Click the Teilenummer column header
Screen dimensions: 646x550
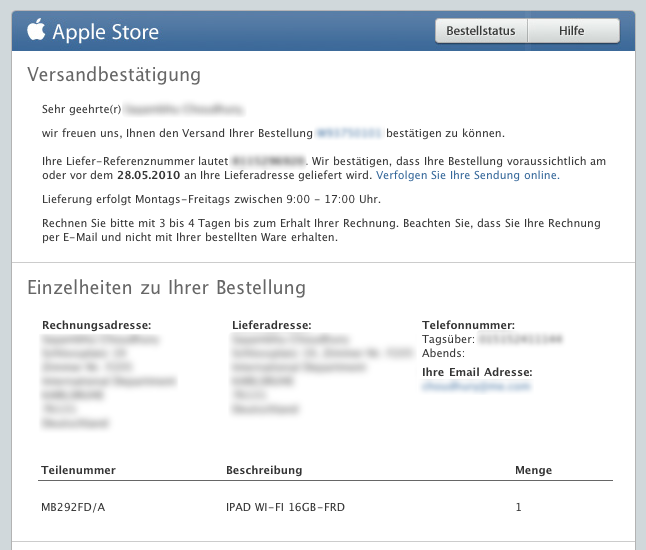(78, 470)
